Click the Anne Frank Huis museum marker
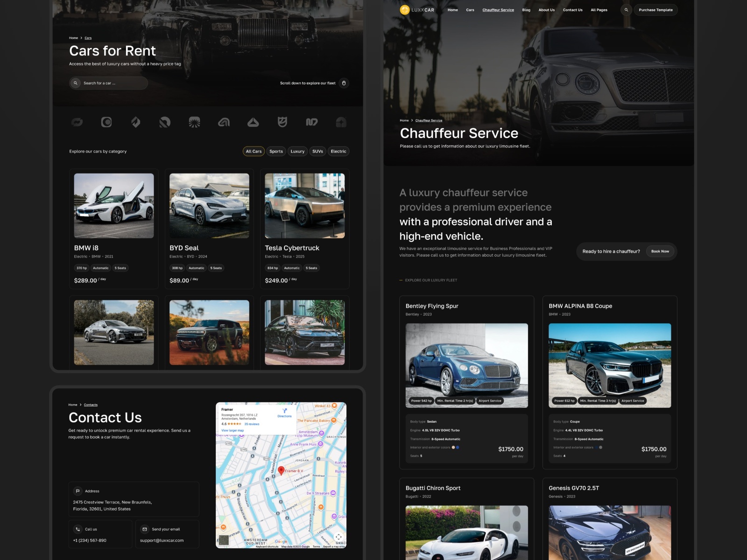 [320, 444]
